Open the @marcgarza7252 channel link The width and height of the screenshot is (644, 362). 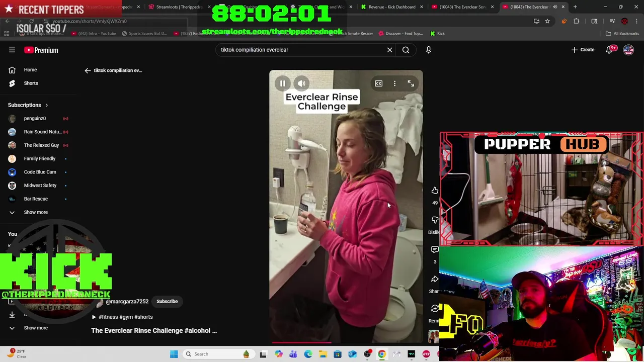point(127,302)
